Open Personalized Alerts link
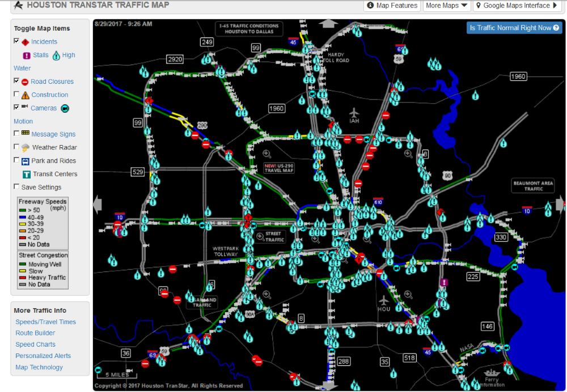 point(43,356)
